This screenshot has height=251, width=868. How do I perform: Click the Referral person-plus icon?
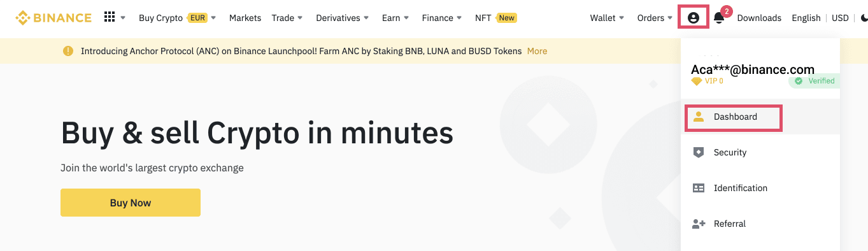(699, 224)
